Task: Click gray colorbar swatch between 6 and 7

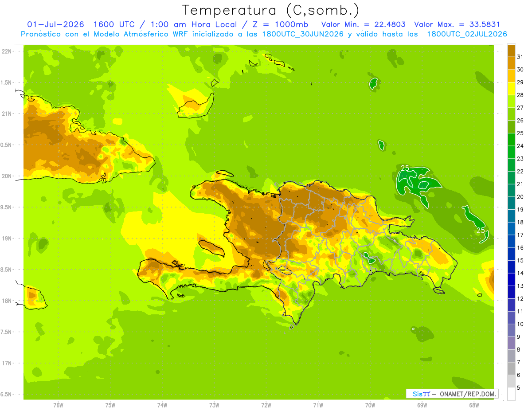Action: point(511,368)
